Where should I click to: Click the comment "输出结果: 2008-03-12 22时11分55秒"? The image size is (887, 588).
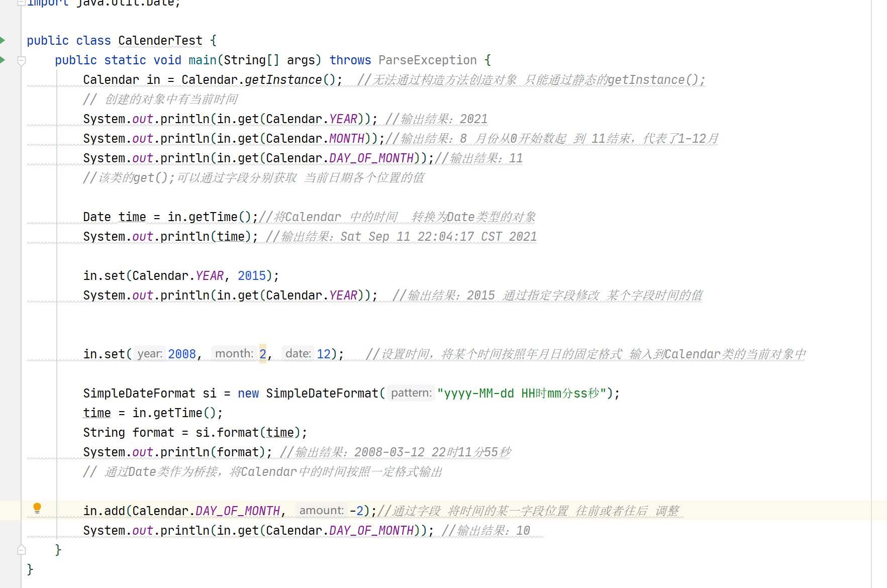(x=396, y=452)
